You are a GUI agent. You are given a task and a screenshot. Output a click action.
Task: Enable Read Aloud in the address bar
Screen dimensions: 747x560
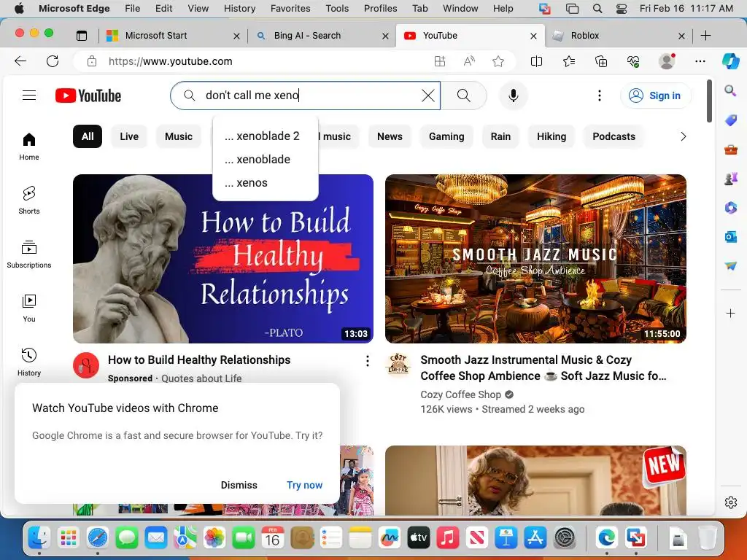coord(469,61)
